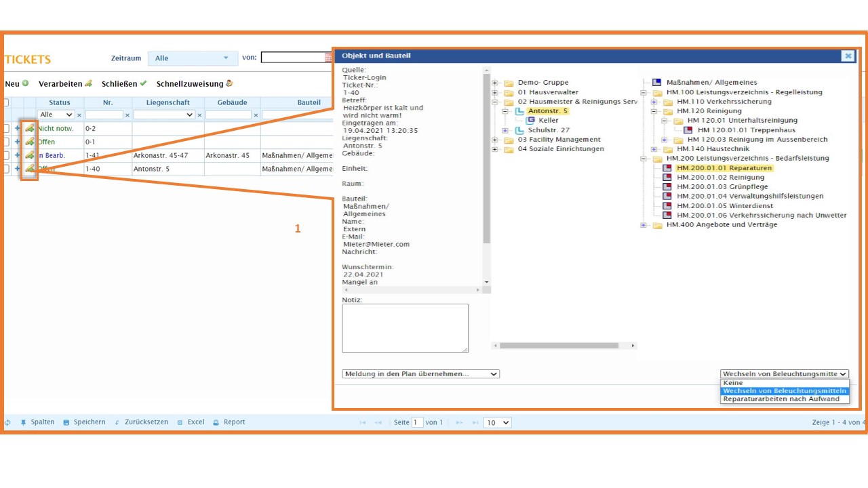Click the Schließen green checkmark icon
The width and height of the screenshot is (868, 488).
(143, 83)
